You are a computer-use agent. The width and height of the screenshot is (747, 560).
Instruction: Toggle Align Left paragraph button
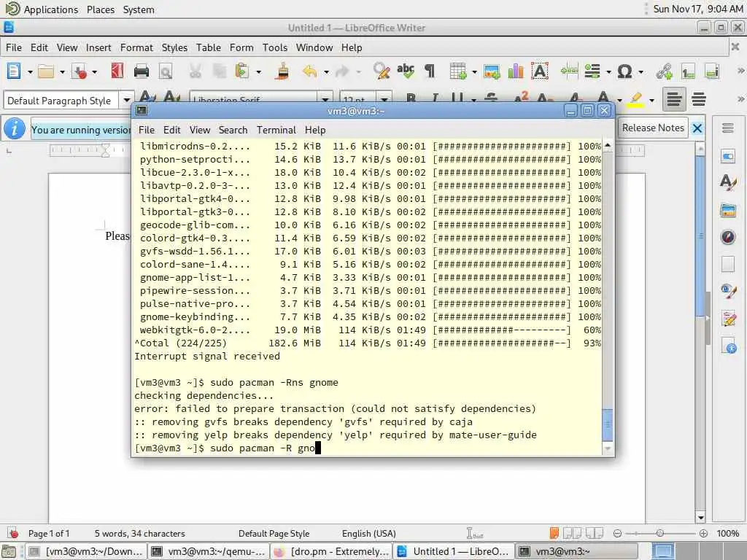tap(674, 99)
